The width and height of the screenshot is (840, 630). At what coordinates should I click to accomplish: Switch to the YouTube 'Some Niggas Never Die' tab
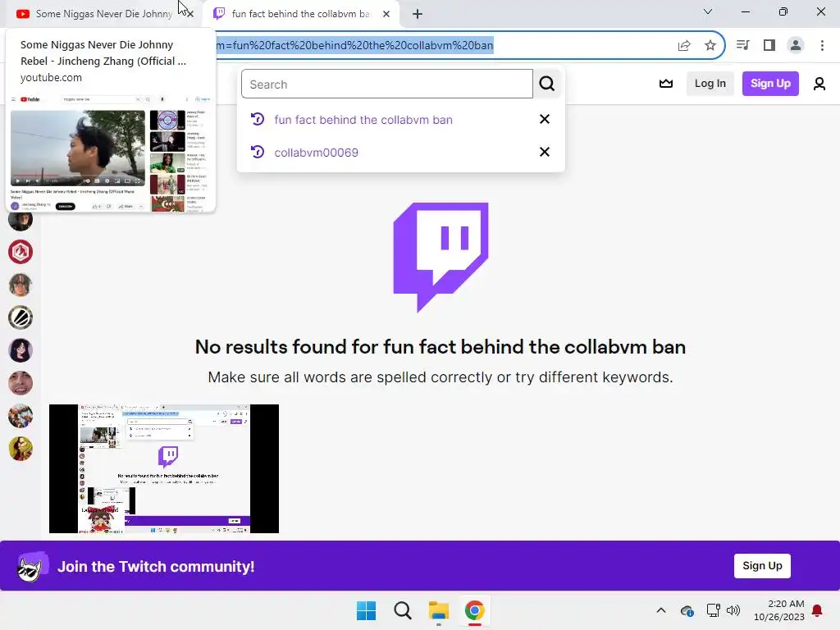[x=104, y=14]
